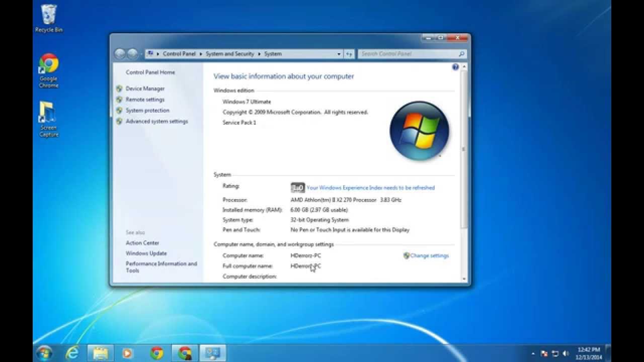Maximize the System window

click(440, 38)
